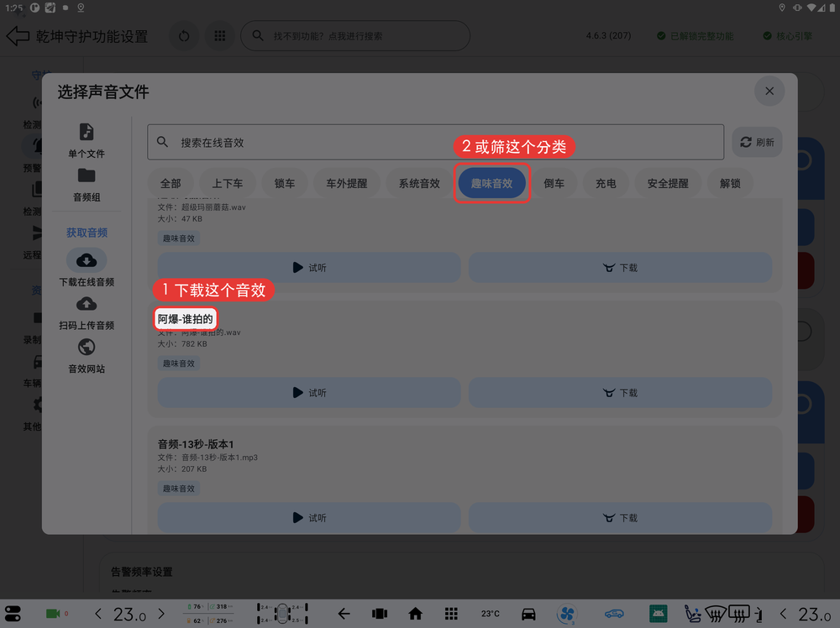Image resolution: width=840 pixels, height=628 pixels.
Task: Increase left temperature with right chevron
Action: click(161, 614)
